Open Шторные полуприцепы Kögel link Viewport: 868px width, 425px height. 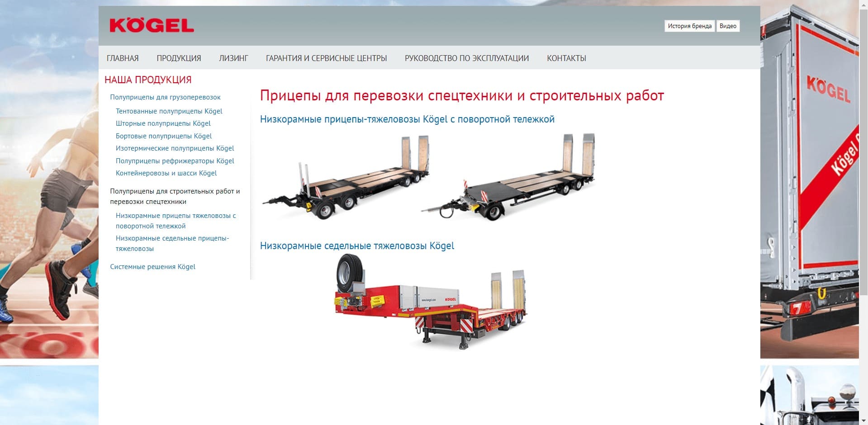click(163, 123)
